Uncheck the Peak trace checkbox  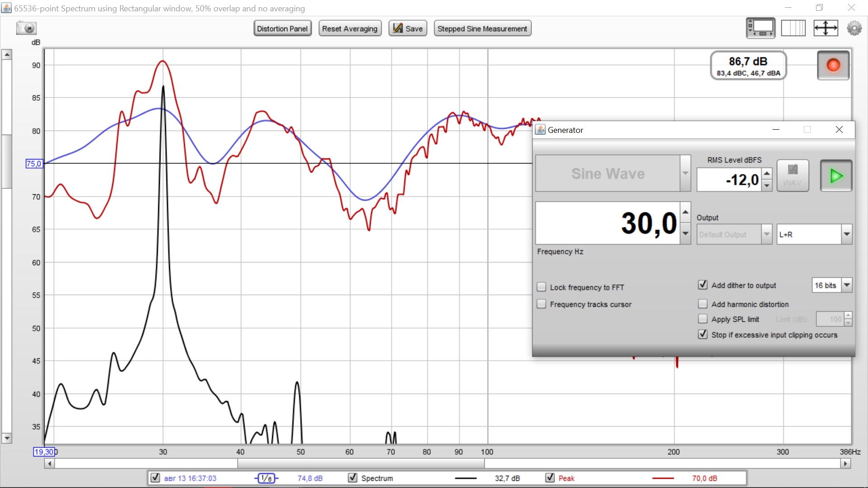[550, 478]
